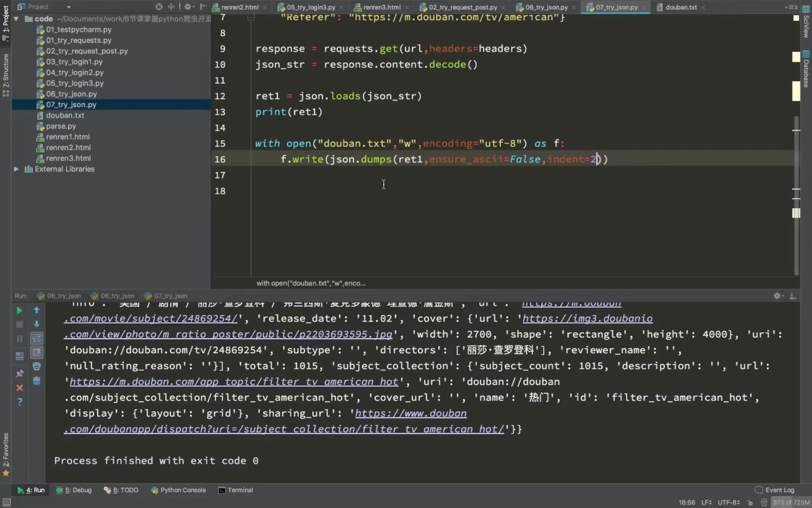Screen dimensions: 812x508
Task: Switch to the douban.txt editor tab
Action: point(681,7)
